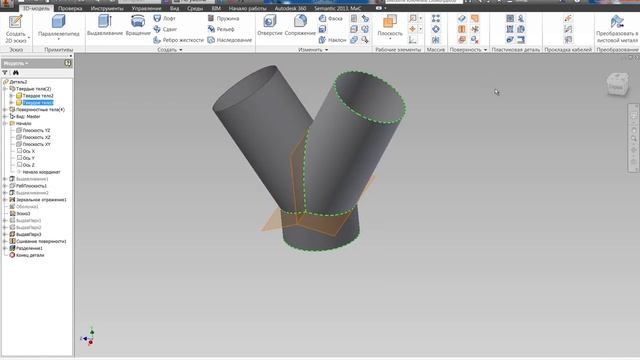Pick the Наследование derive tool
Viewport: 640px width, 360px height.
click(229, 40)
